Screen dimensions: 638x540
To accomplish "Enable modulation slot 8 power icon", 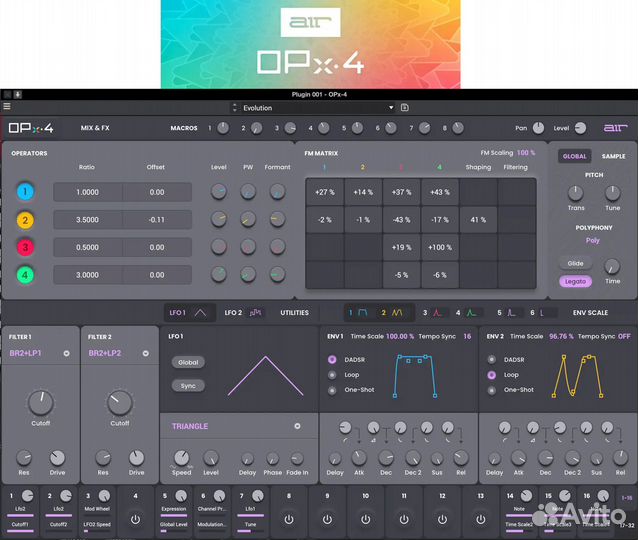I will (289, 520).
